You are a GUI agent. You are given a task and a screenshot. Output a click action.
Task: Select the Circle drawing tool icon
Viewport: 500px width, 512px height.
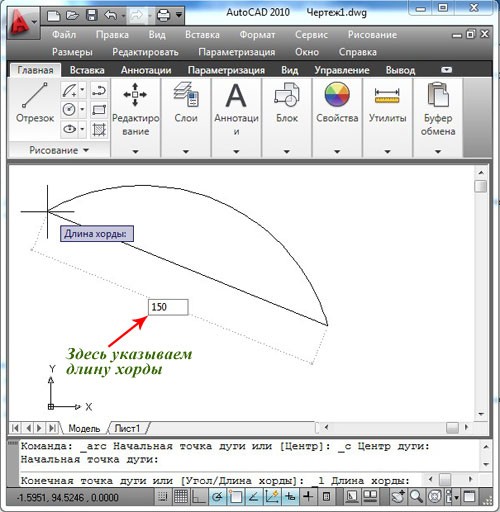[x=69, y=109]
